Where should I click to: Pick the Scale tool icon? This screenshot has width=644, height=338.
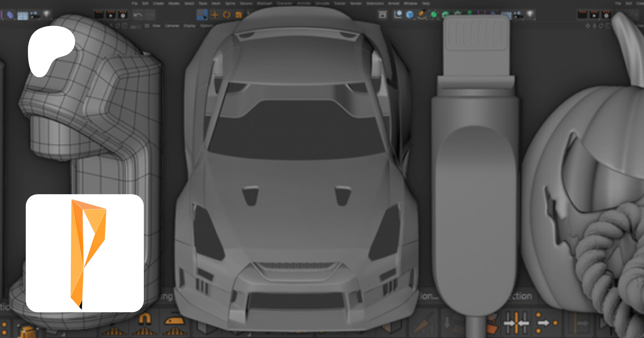point(238,15)
